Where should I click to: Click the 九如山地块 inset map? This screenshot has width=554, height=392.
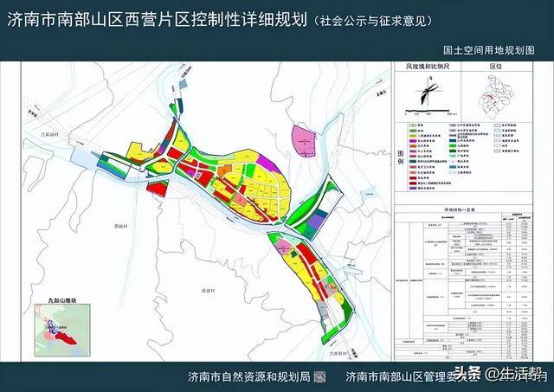pyautogui.click(x=62, y=330)
